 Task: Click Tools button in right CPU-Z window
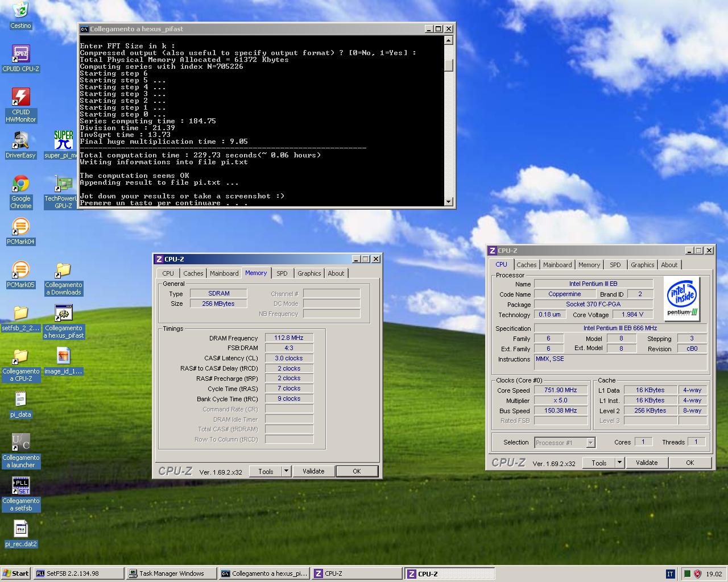click(x=599, y=463)
